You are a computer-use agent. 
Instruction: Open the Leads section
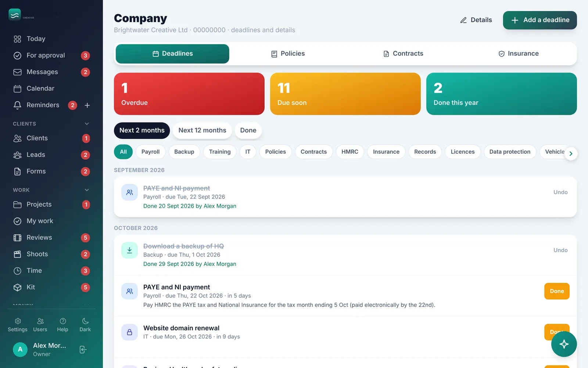tap(51, 155)
